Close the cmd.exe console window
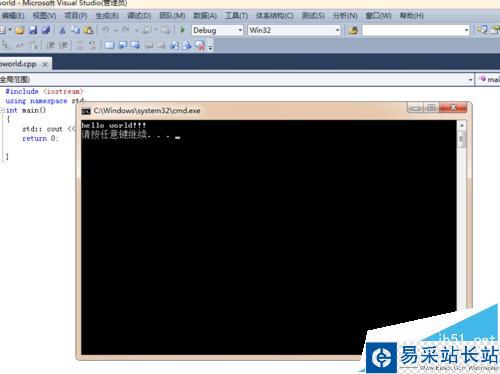 click(x=453, y=108)
